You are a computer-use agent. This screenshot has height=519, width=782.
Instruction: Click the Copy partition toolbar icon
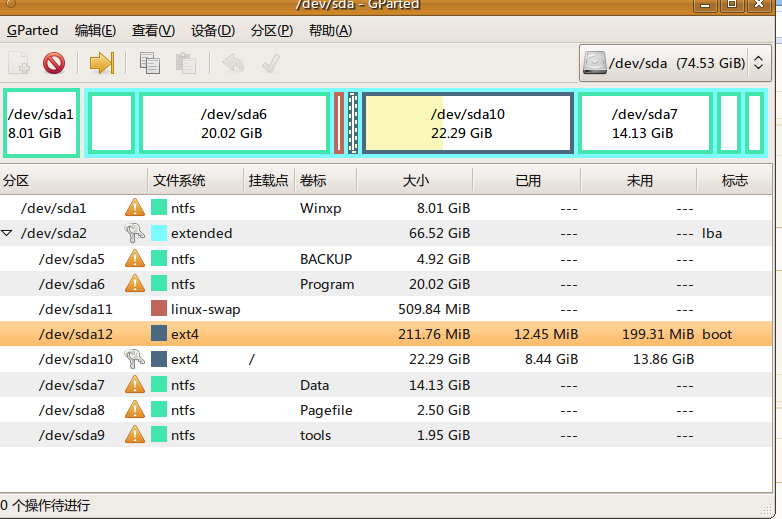[150, 63]
